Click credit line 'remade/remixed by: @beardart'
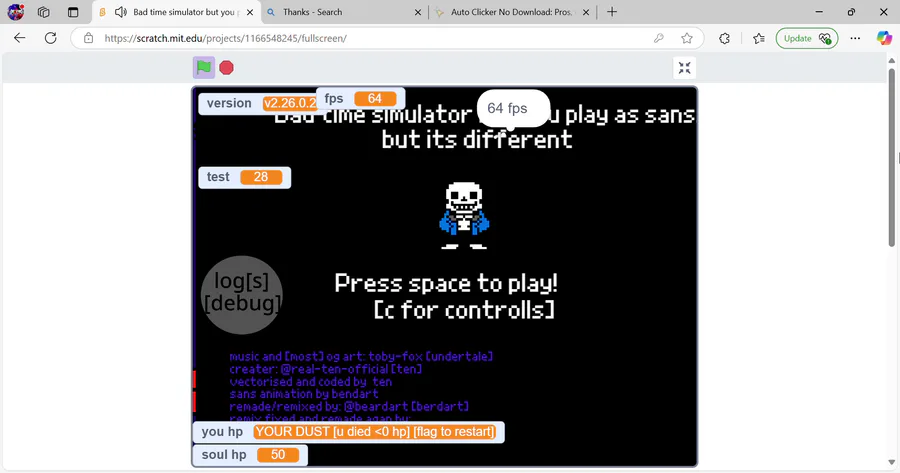This screenshot has height=473, width=900. tap(349, 406)
